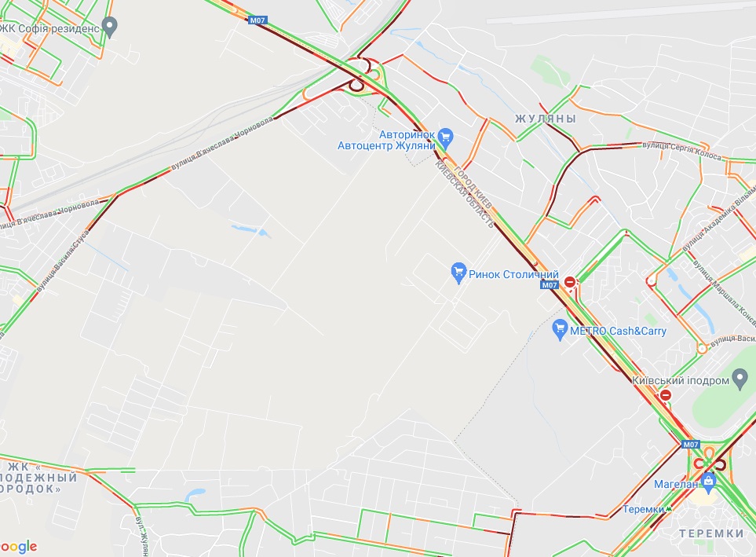Select the Київський іподром grey pin
Viewport: 756px width, 557px height.
[x=740, y=379]
